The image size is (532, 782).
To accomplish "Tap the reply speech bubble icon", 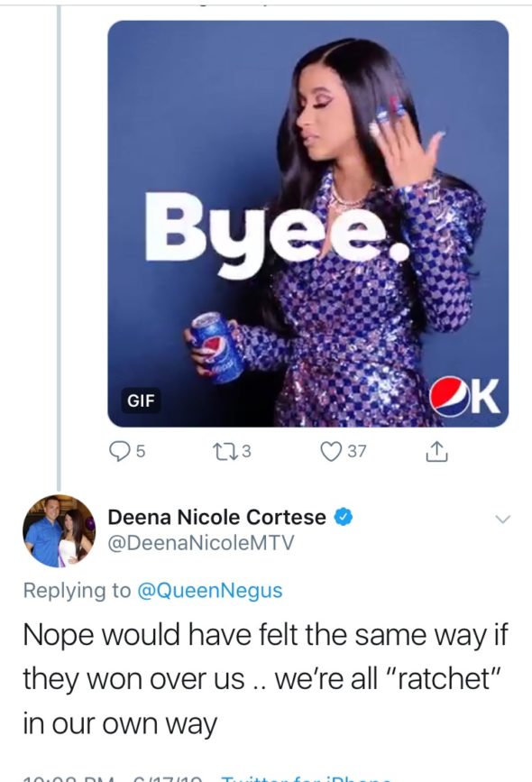I will tap(120, 451).
